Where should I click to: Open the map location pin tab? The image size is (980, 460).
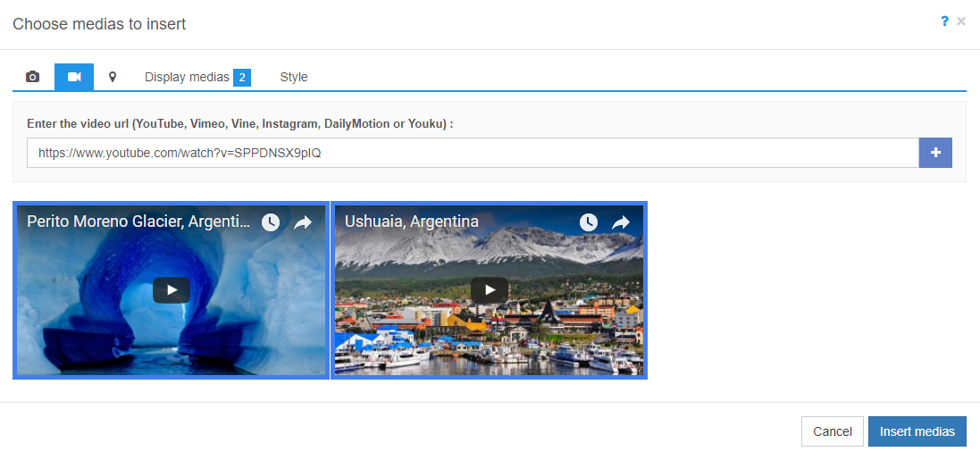pos(113,77)
